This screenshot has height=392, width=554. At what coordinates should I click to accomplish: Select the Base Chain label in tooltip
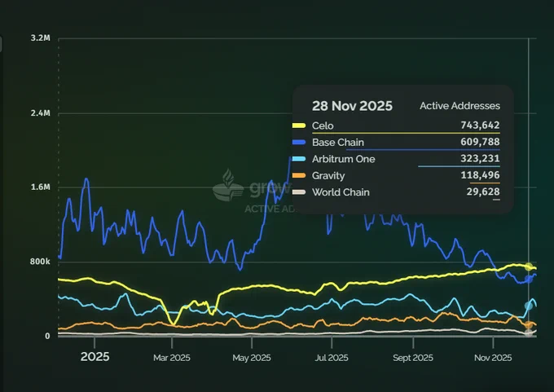(x=338, y=143)
